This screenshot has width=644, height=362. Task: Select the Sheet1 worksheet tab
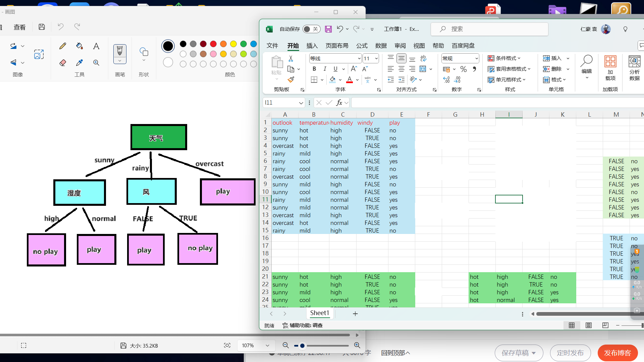click(320, 313)
